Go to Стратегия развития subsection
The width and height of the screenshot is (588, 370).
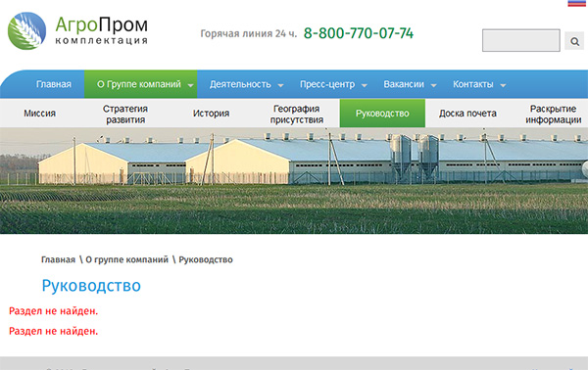click(125, 114)
